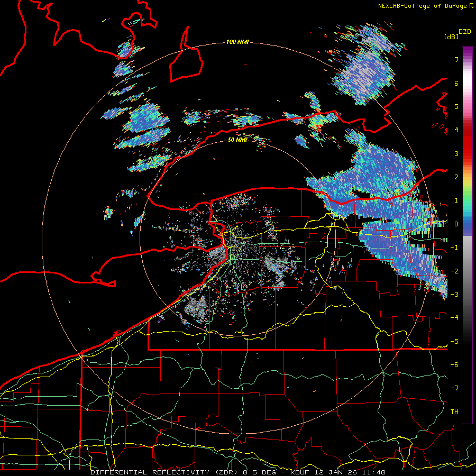Click the 100 NMI range ring label
Screen dimensions: 476x476
[237, 42]
